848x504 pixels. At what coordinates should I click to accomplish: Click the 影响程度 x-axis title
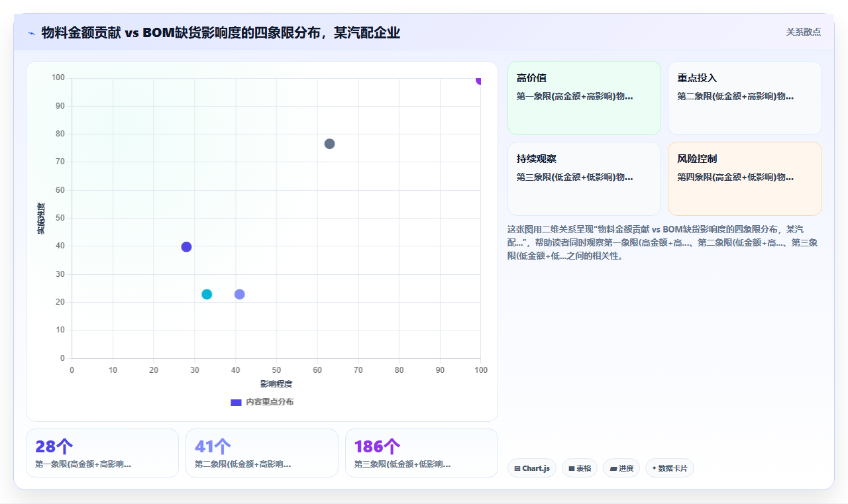[x=276, y=383]
